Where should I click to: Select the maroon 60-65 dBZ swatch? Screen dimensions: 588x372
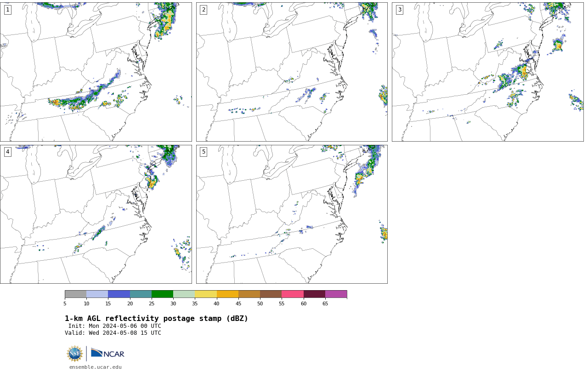pyautogui.click(x=314, y=294)
